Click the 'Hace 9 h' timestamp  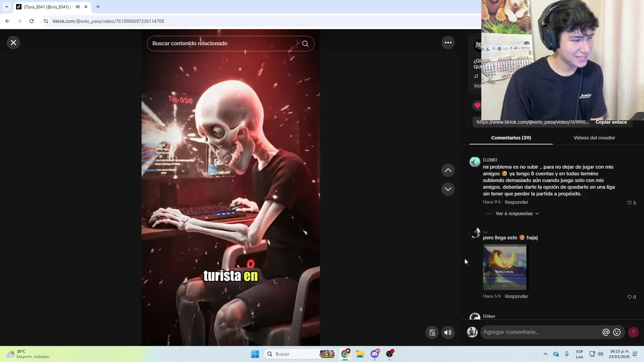492,202
